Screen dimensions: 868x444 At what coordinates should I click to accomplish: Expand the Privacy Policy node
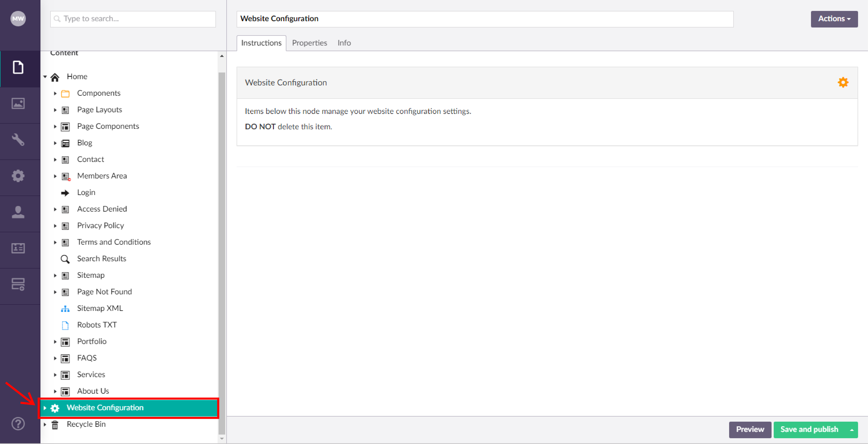[x=55, y=225]
